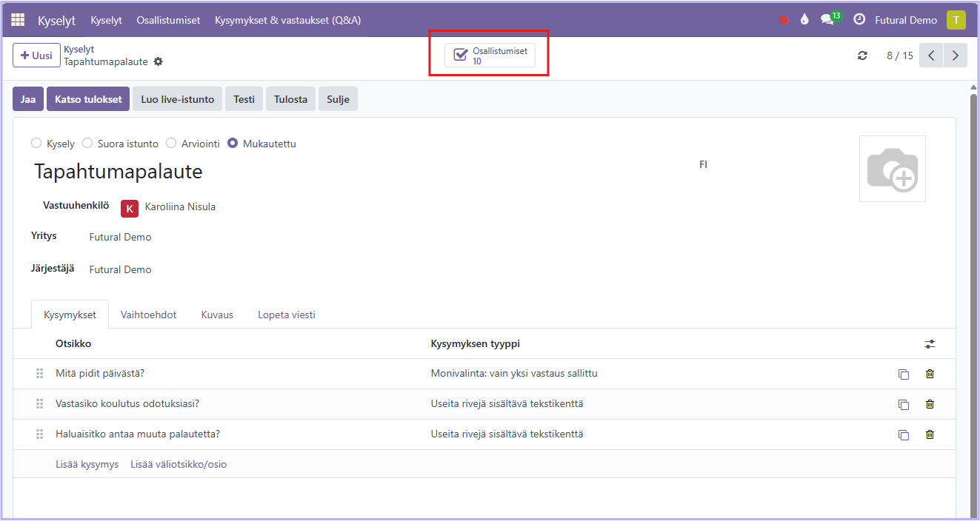Duplicate the 'Vastasiko koulutus odotuksiasi?' question
Image resolution: width=980 pixels, height=521 pixels.
(x=903, y=404)
